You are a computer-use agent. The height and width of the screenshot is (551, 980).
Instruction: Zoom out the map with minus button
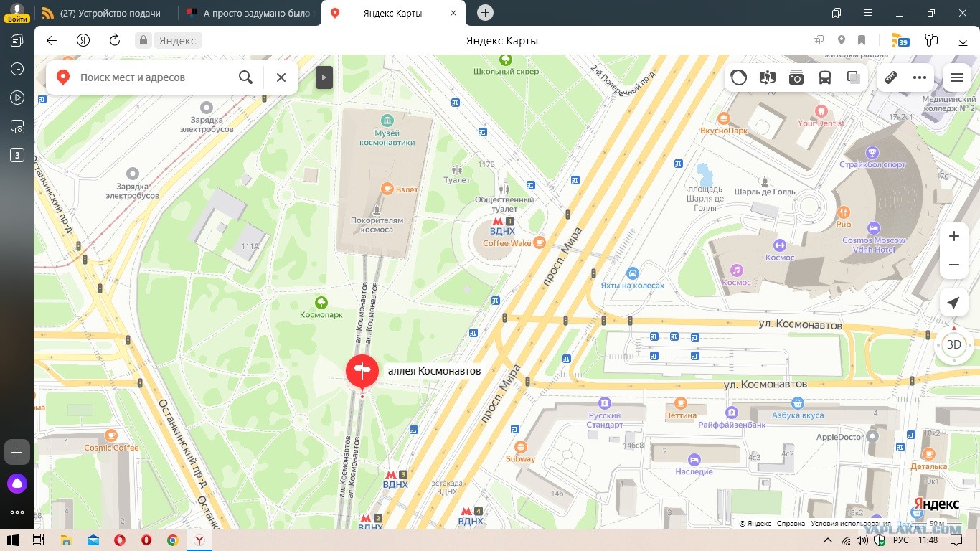tap(954, 265)
